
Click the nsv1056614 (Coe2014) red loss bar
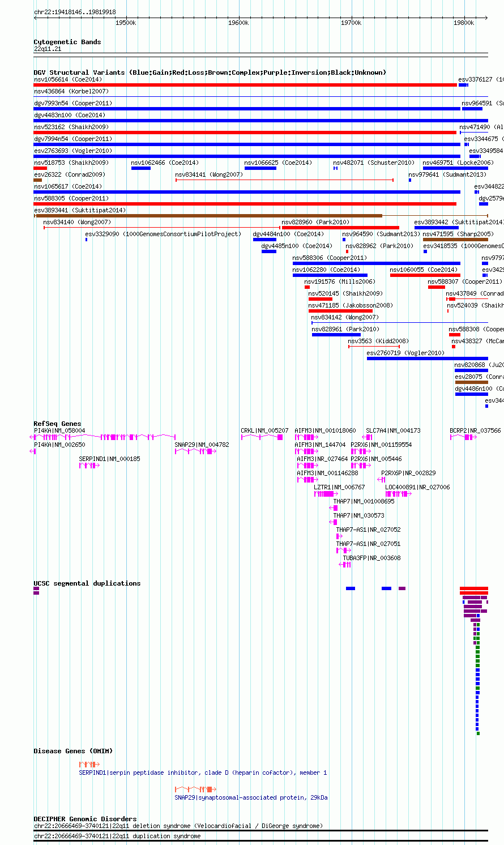point(245,85)
